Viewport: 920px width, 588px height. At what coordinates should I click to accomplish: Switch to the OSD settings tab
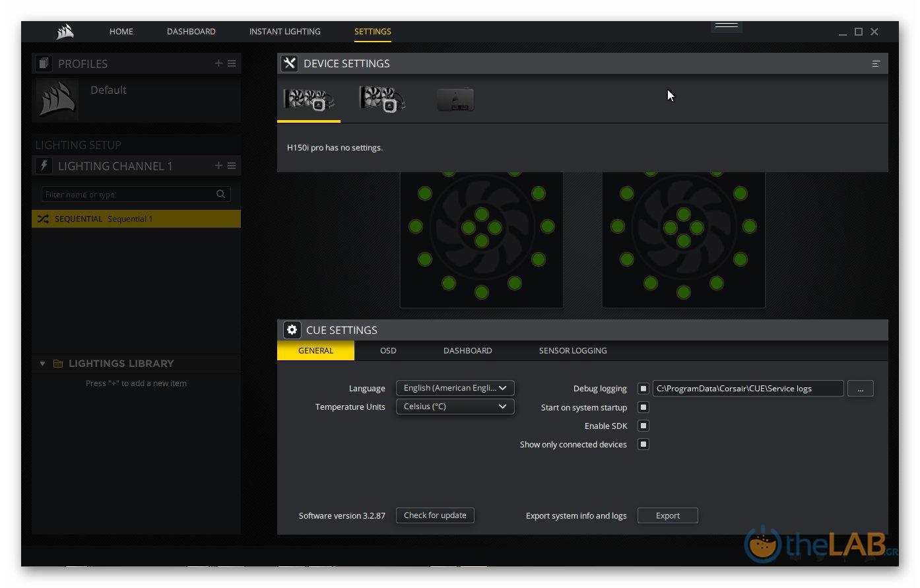click(388, 350)
